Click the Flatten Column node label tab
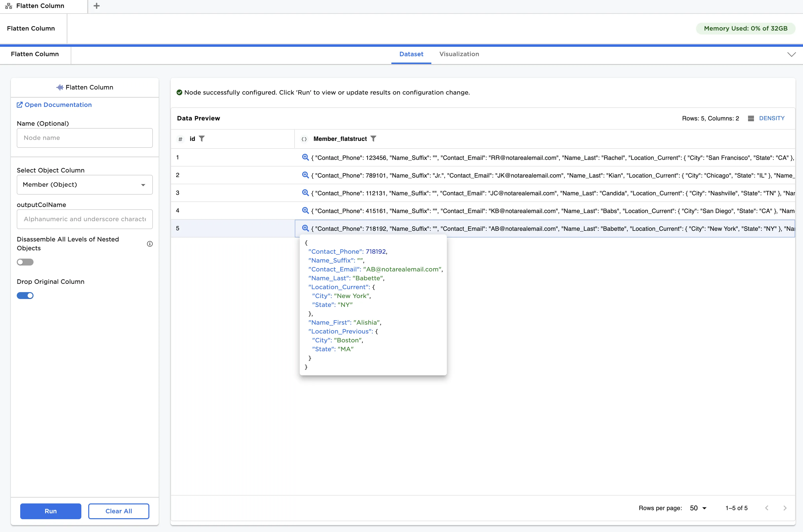The width and height of the screenshot is (803, 532). coord(35,54)
